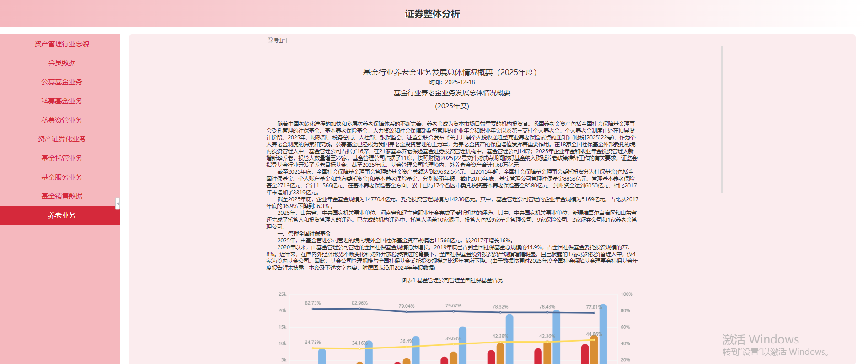Go to 公募基金业务 section
This screenshot has height=364, width=868.
click(x=62, y=82)
